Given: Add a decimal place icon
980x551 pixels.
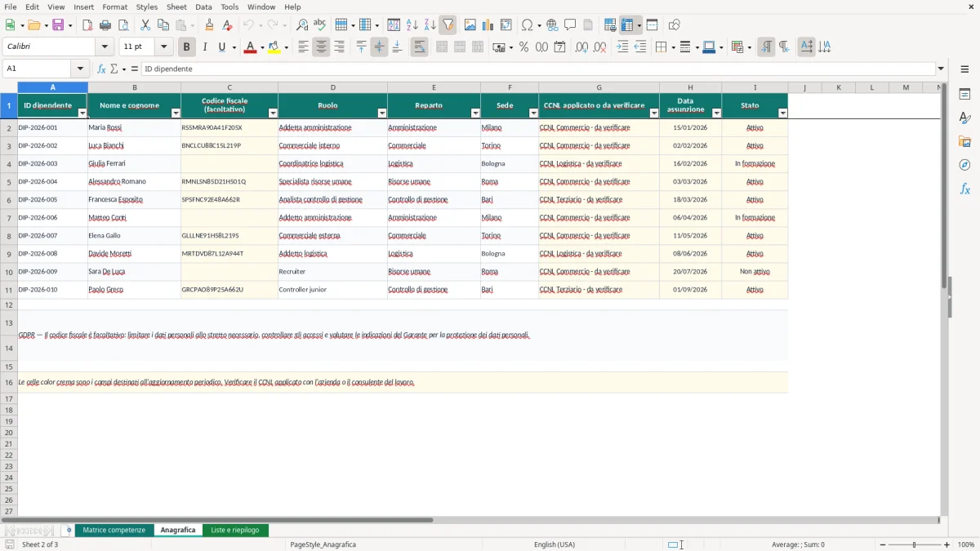Looking at the screenshot, I should 581,47.
